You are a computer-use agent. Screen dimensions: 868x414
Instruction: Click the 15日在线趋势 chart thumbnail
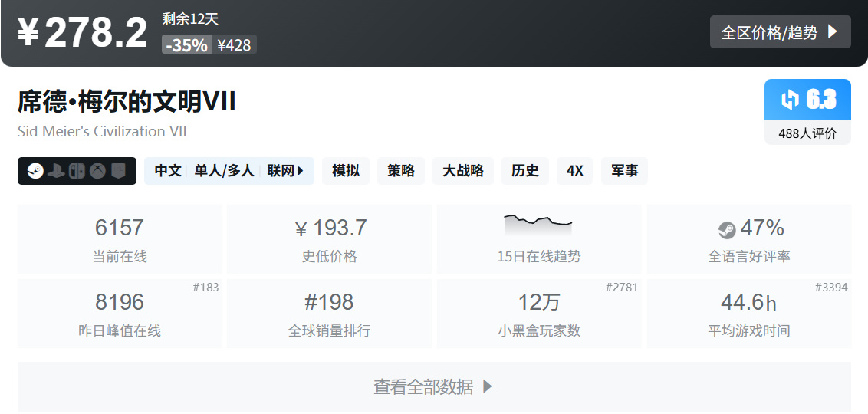tap(538, 225)
